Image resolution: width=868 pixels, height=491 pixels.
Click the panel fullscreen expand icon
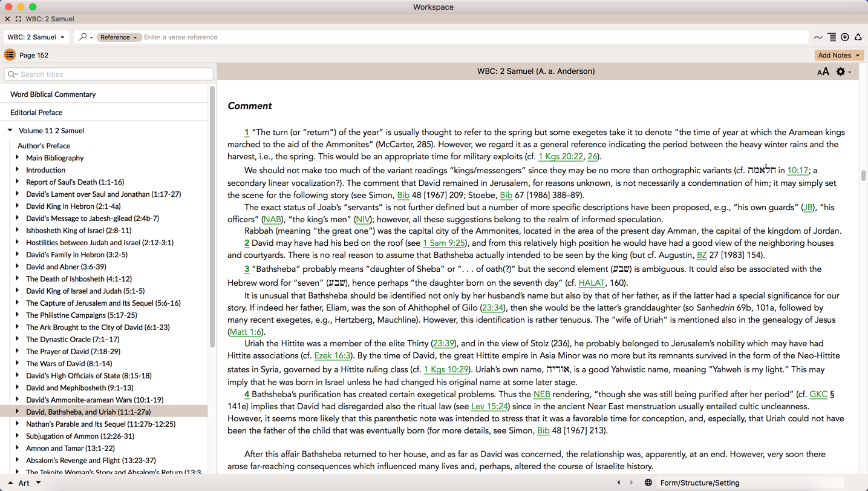point(18,19)
